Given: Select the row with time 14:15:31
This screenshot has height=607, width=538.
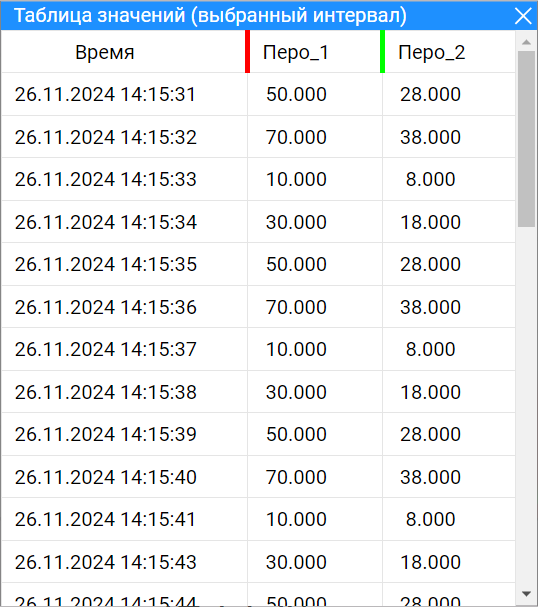Looking at the screenshot, I should pyautogui.click(x=258, y=94).
